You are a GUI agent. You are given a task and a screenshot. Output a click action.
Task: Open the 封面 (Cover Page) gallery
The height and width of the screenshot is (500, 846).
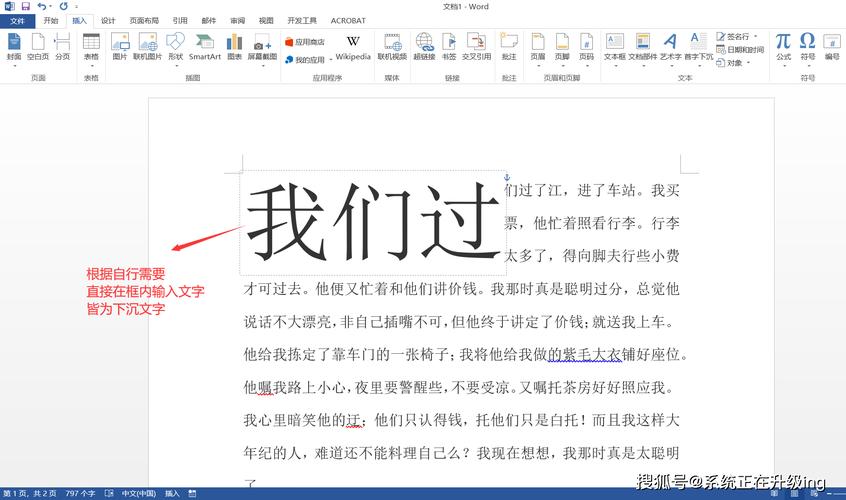click(x=14, y=49)
